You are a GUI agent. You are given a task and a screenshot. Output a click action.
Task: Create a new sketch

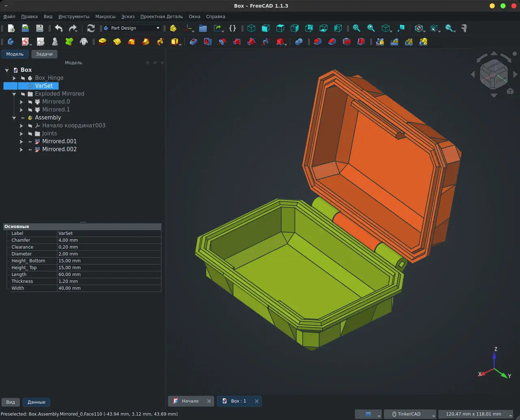click(25, 41)
